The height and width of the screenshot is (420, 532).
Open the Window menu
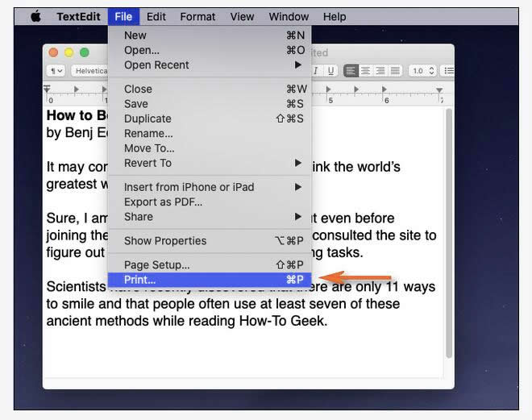coord(289,17)
